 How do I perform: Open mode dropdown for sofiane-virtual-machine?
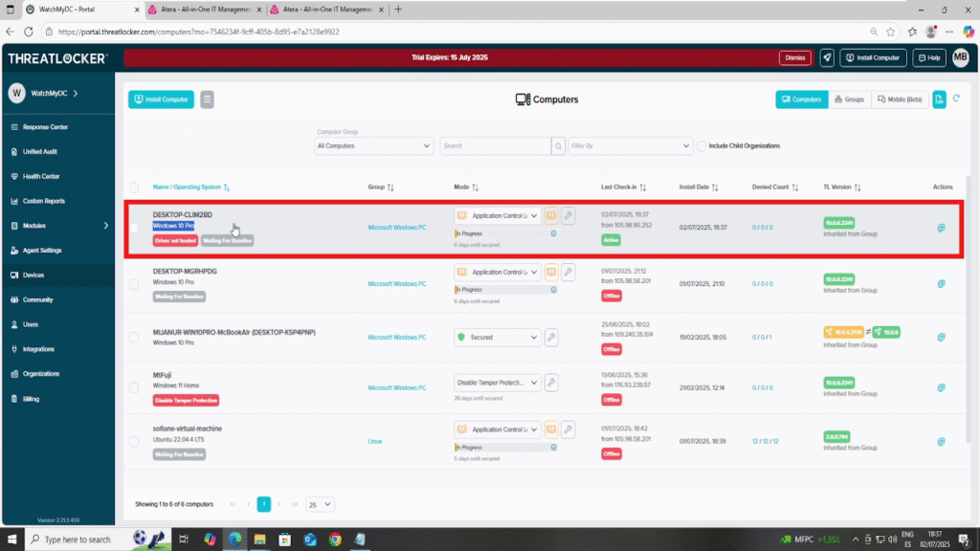pyautogui.click(x=498, y=430)
